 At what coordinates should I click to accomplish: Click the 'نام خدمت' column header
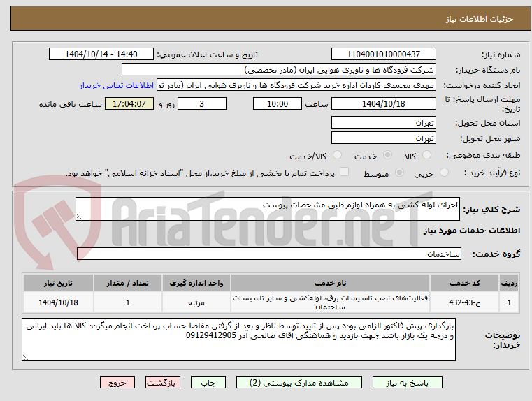pos(330,283)
